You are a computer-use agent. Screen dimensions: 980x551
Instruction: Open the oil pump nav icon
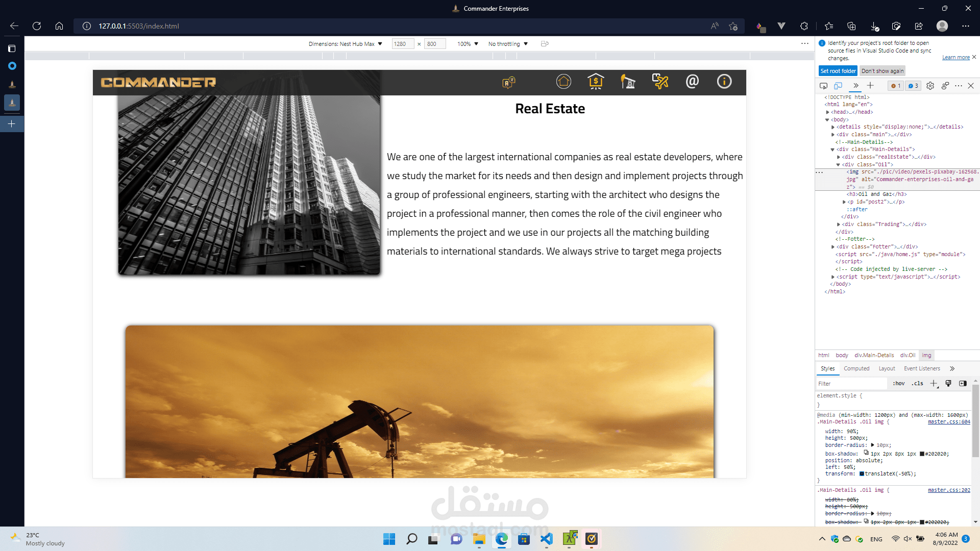(x=628, y=82)
